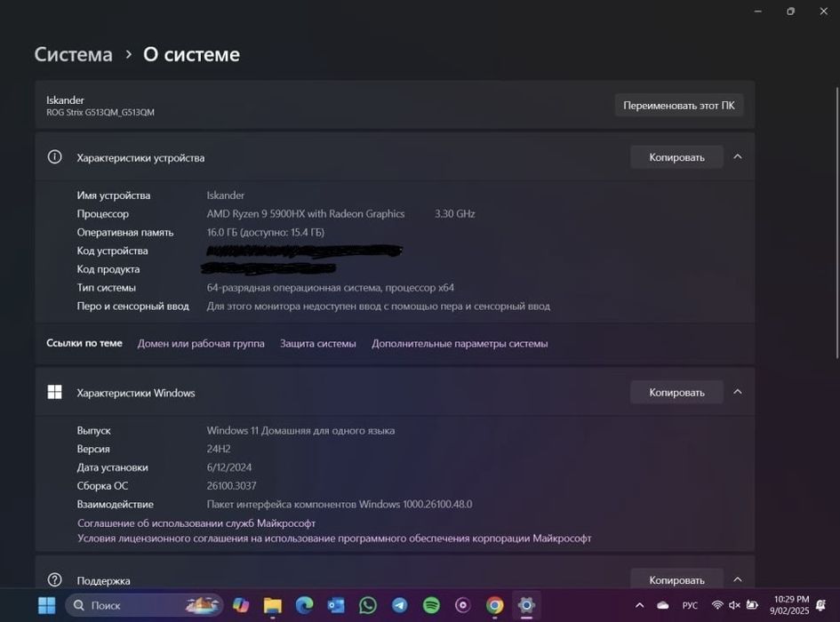840x622 pixels.
Task: Click Windows 11 Домашняя edition text
Action: coord(300,430)
